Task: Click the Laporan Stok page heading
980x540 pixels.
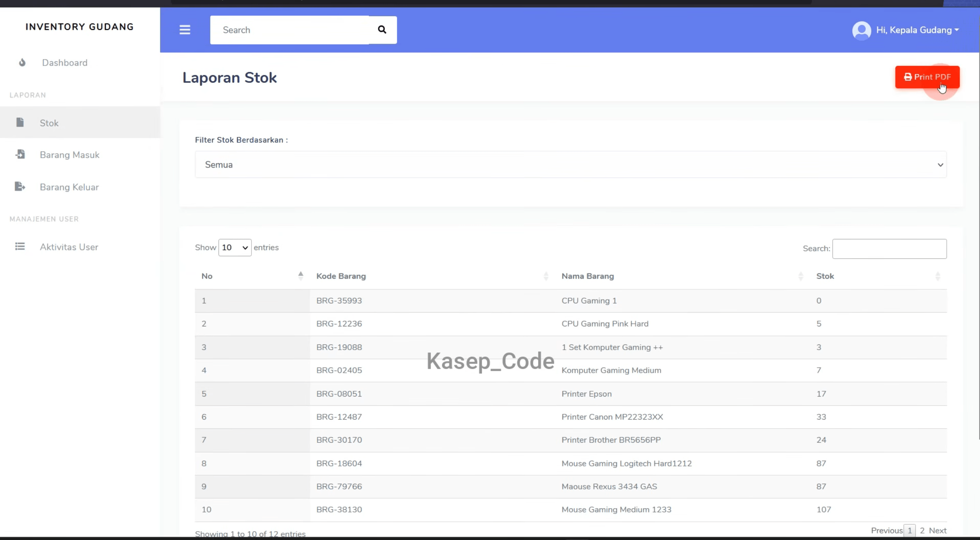Action: (x=229, y=77)
